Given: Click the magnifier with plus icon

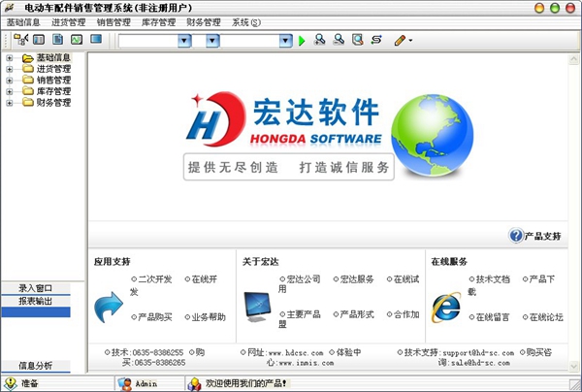Looking at the screenshot, I should pyautogui.click(x=319, y=40).
